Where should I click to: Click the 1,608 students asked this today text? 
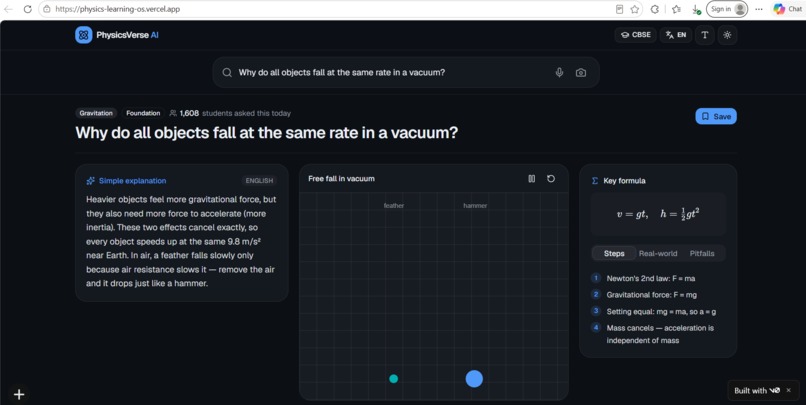point(235,113)
